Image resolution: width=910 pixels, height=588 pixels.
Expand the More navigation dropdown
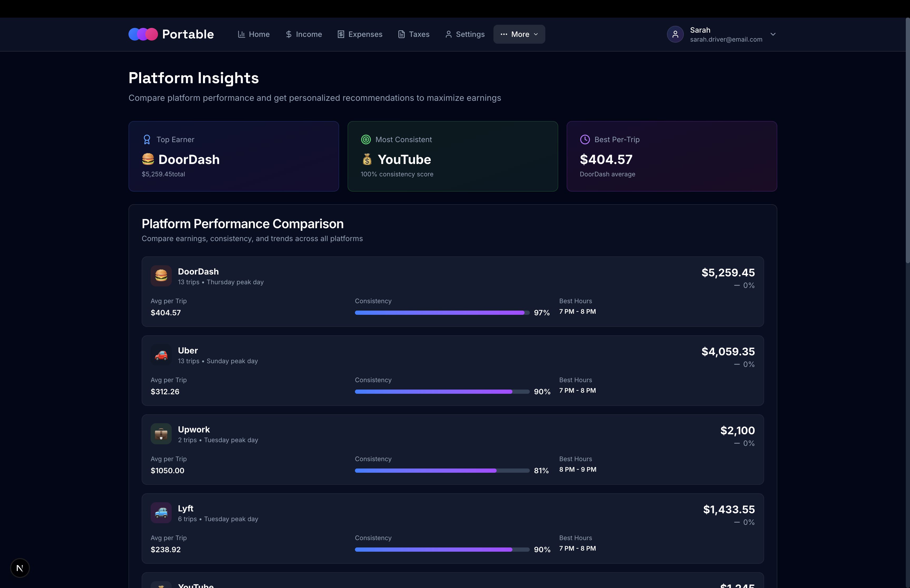(x=519, y=34)
